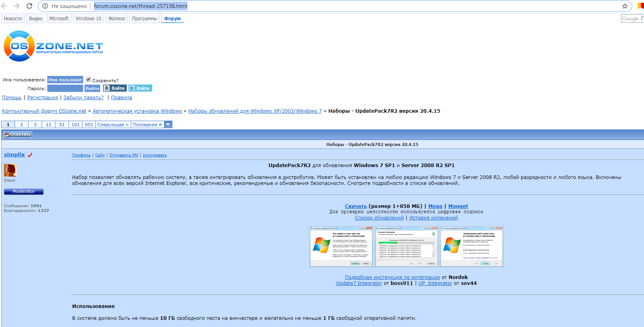Focus the Пароль password field
The height and width of the screenshot is (327, 644).
click(x=65, y=88)
